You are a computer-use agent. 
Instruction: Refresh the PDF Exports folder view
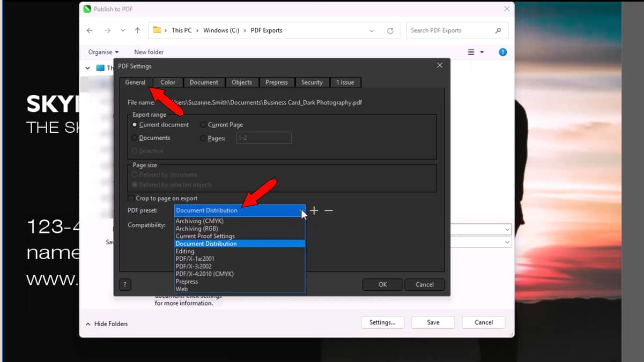(390, 31)
